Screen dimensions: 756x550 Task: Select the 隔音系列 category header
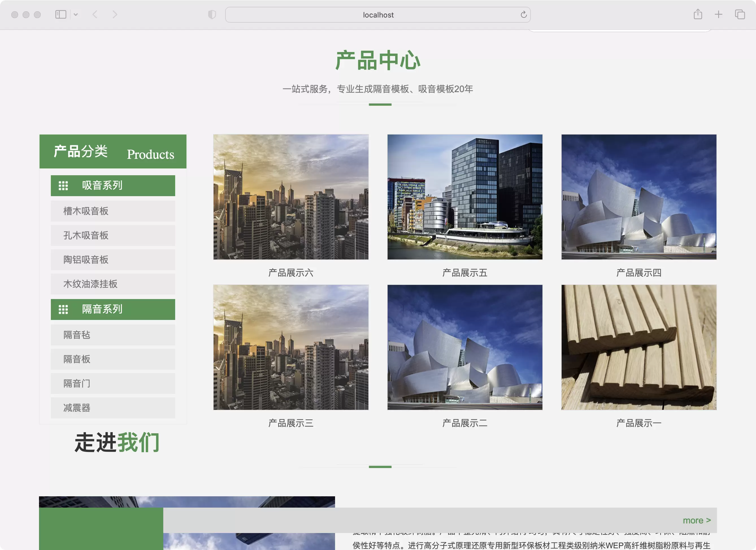click(x=113, y=309)
